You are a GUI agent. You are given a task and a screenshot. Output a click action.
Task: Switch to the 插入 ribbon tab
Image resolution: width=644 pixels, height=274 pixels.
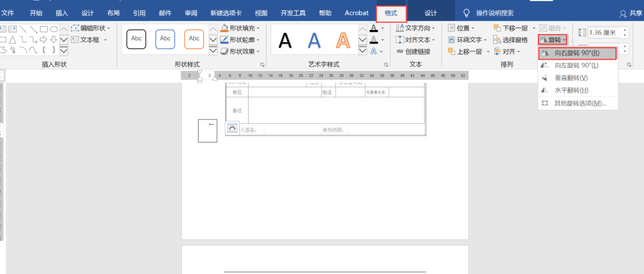(x=61, y=13)
